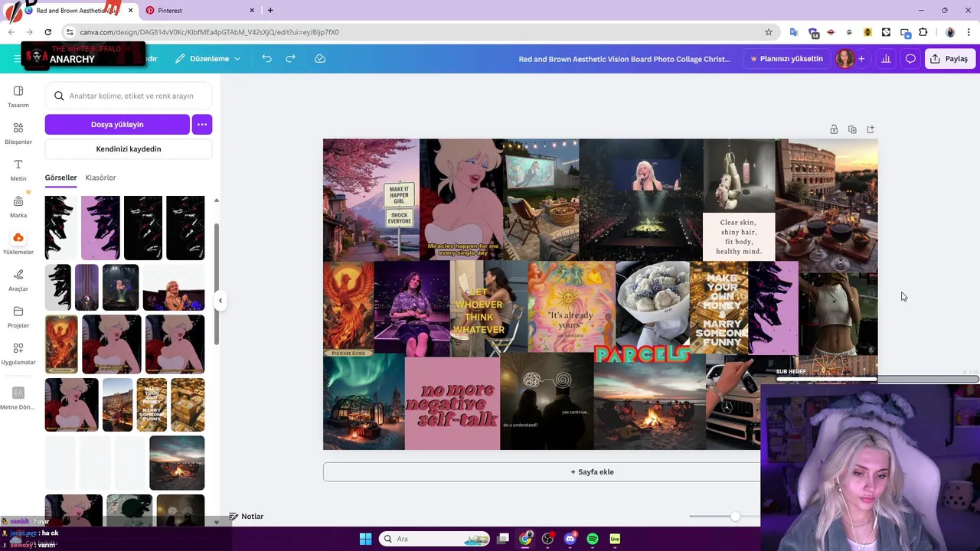Viewport: 980px width, 551px height.
Task: Select 'Make it happen girl' sign image
Action: [x=371, y=200]
